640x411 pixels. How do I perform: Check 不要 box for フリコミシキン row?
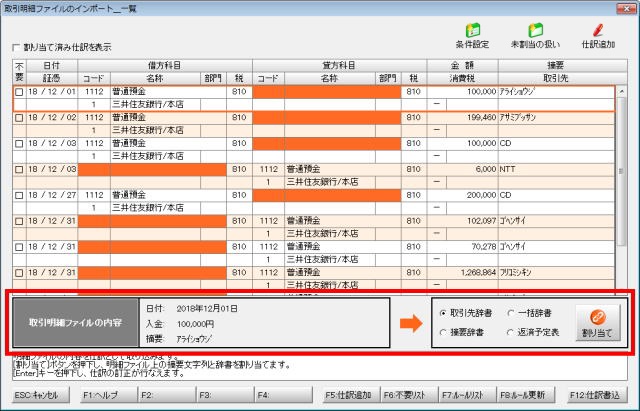(x=19, y=273)
